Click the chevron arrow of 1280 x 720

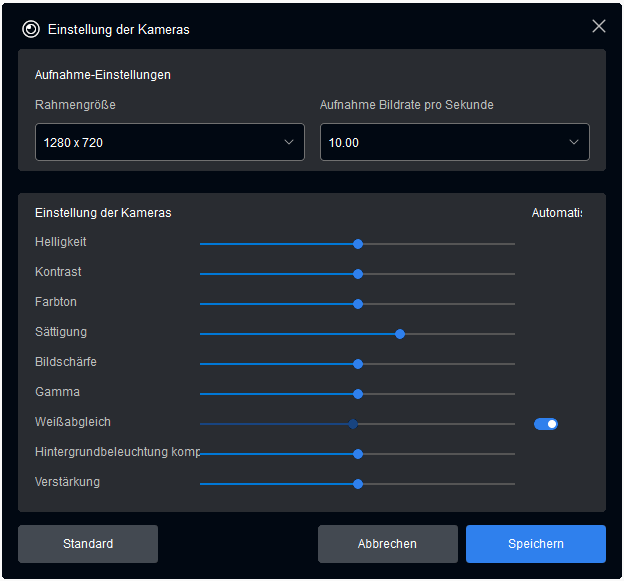[289, 142]
